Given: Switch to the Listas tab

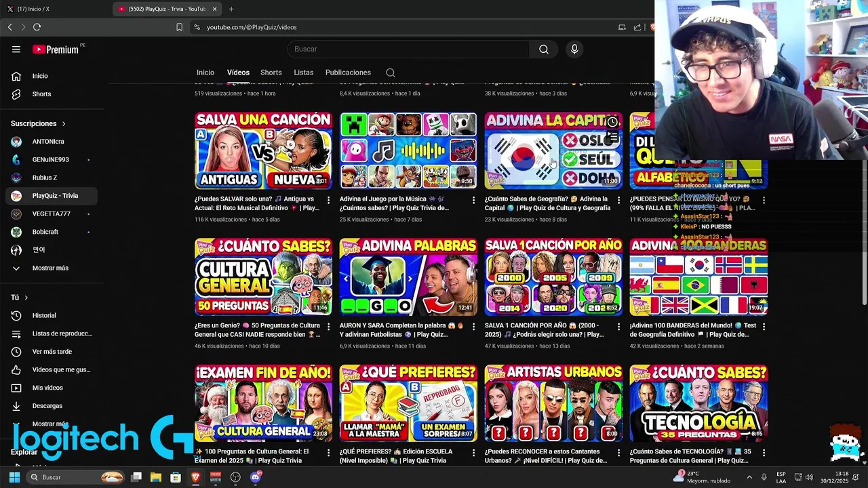Looking at the screenshot, I should click(303, 73).
